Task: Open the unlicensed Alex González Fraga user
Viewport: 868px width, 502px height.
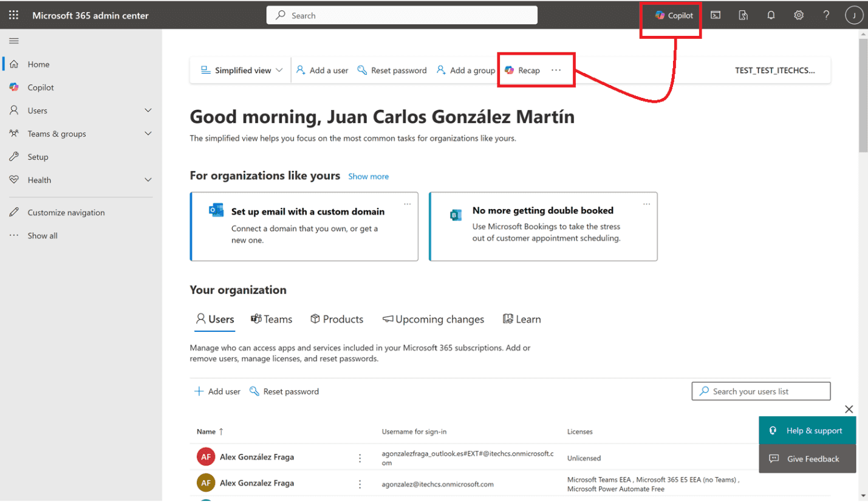Action: tap(256, 457)
